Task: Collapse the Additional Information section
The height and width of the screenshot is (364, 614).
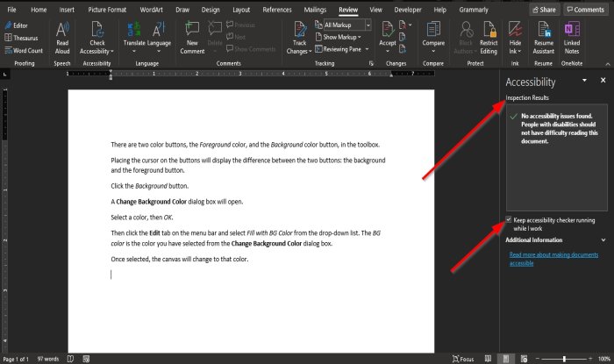Action: click(603, 239)
